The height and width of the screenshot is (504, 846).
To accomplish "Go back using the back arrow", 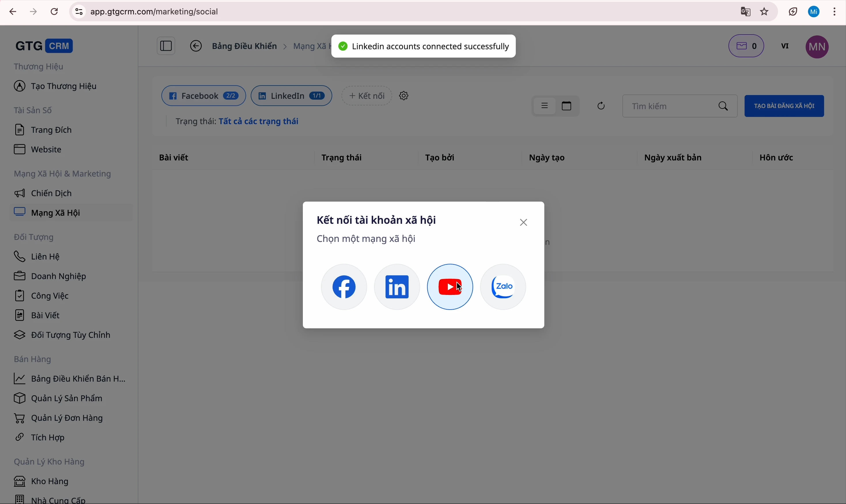I will [x=196, y=46].
